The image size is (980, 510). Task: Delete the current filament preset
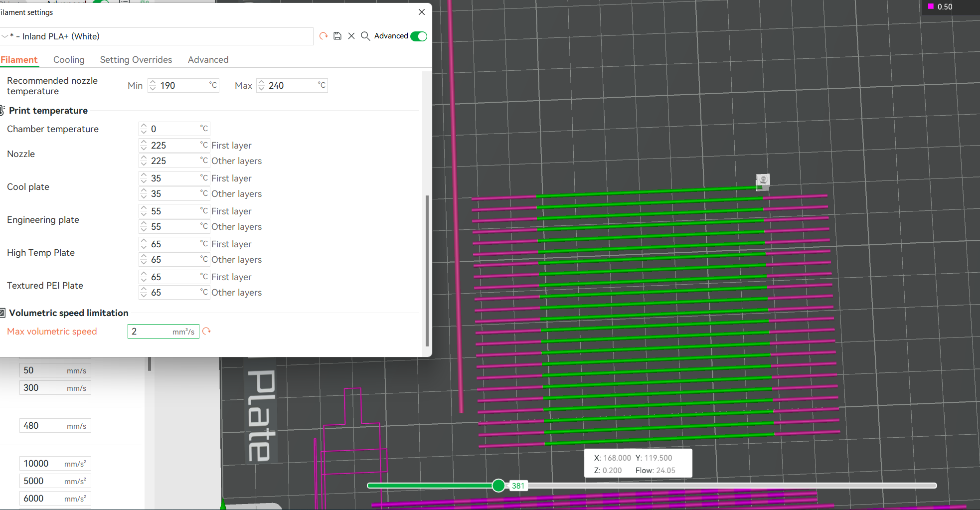351,36
